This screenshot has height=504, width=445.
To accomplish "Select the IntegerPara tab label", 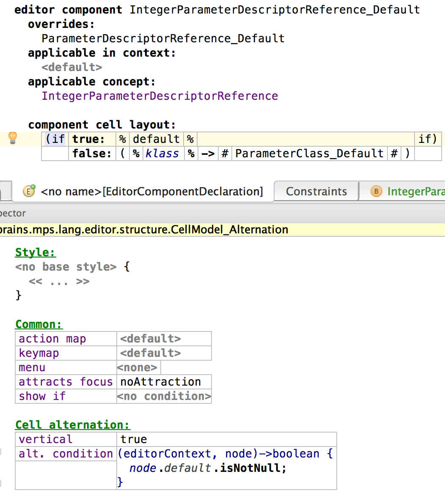I will click(x=415, y=192).
